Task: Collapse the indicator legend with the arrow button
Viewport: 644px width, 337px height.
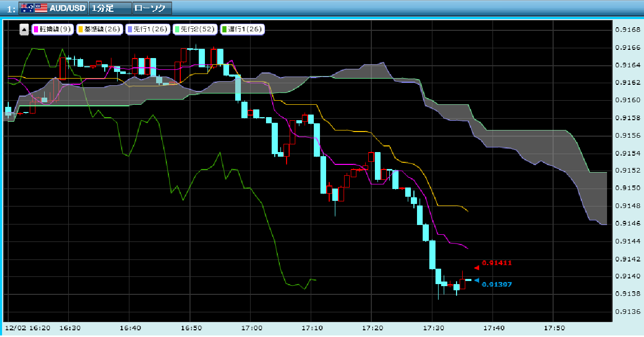Action: click(x=24, y=30)
